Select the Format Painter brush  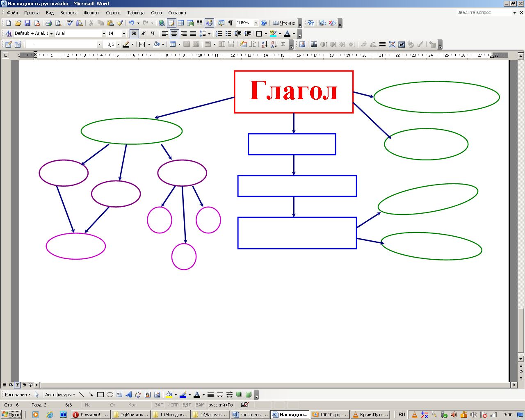pyautogui.click(x=120, y=23)
